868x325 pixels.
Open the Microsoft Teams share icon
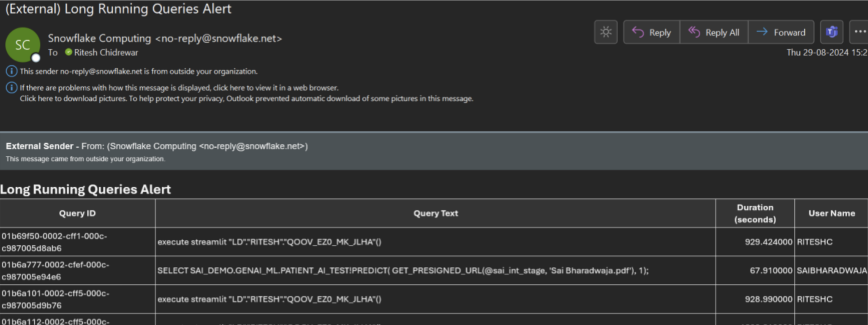tap(832, 32)
